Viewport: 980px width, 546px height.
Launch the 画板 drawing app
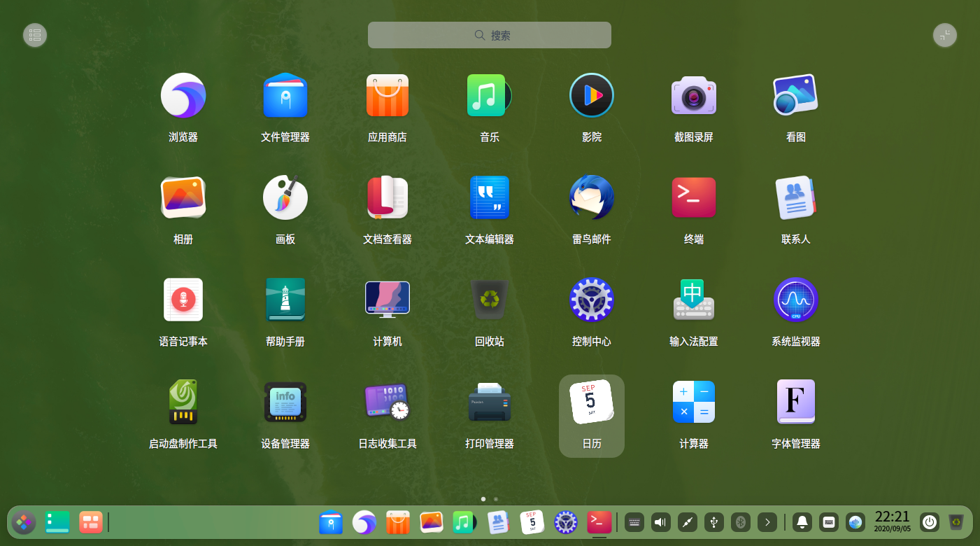tap(285, 198)
